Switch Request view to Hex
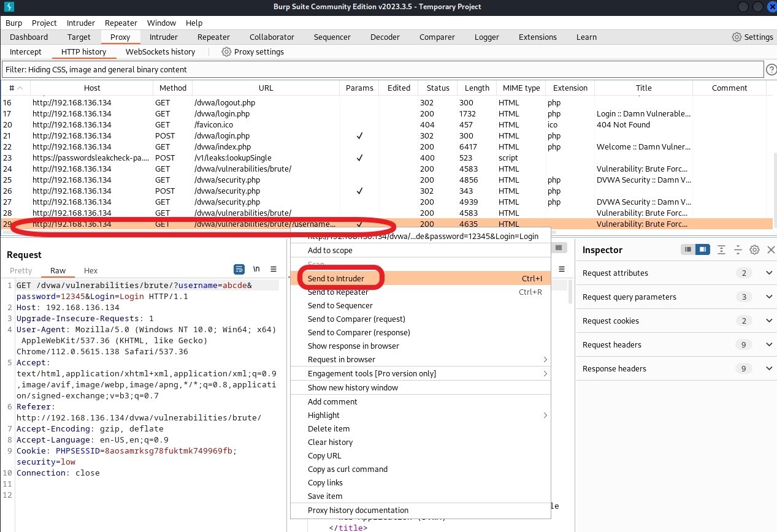Image resolution: width=777 pixels, height=532 pixels. 91,270
